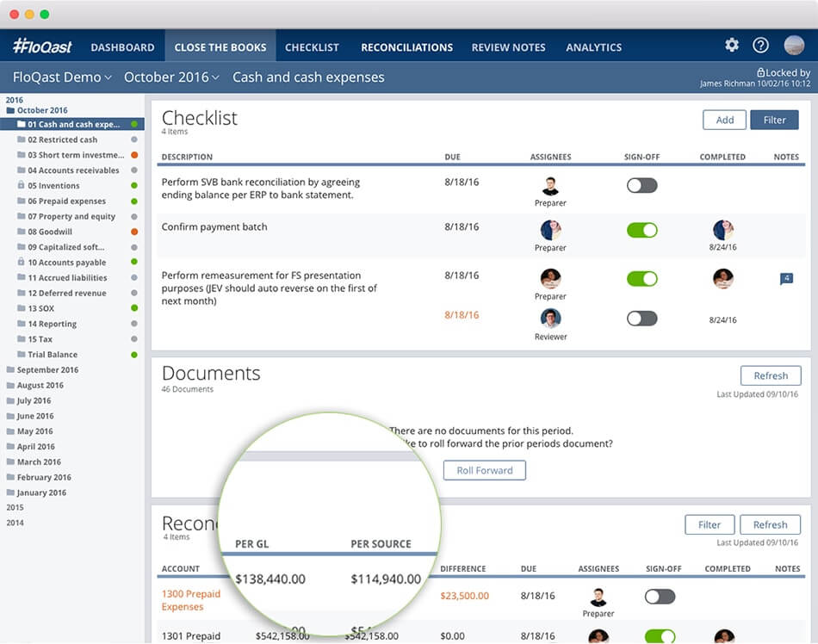818x644 pixels.
Task: Open the FloQast Demo company dropdown
Action: click(62, 77)
